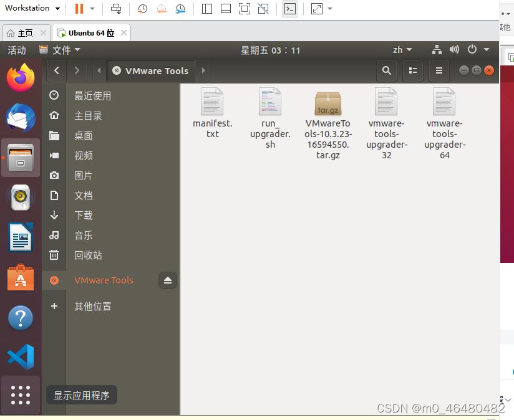This screenshot has width=514, height=420.
Task: Enter full screen mode icon
Action: [x=245, y=9]
